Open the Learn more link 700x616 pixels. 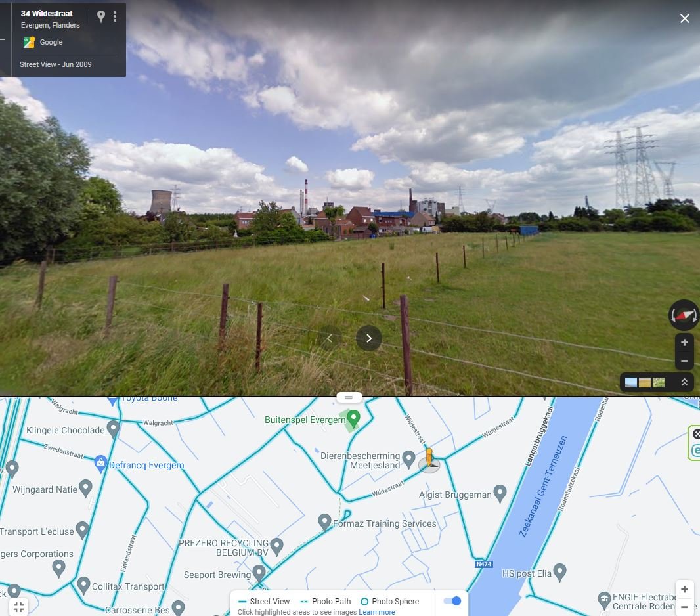(377, 612)
